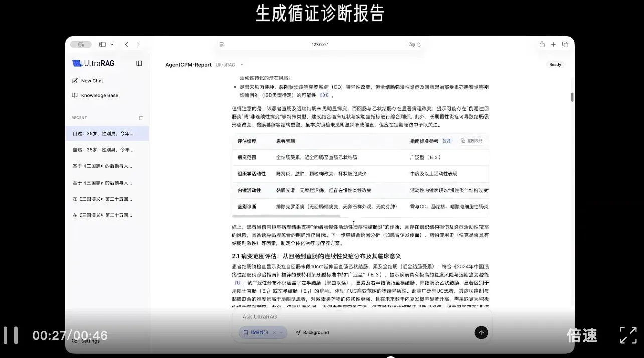This screenshot has width=644, height=358.
Task: Start a New Chat
Action: pos(88,81)
